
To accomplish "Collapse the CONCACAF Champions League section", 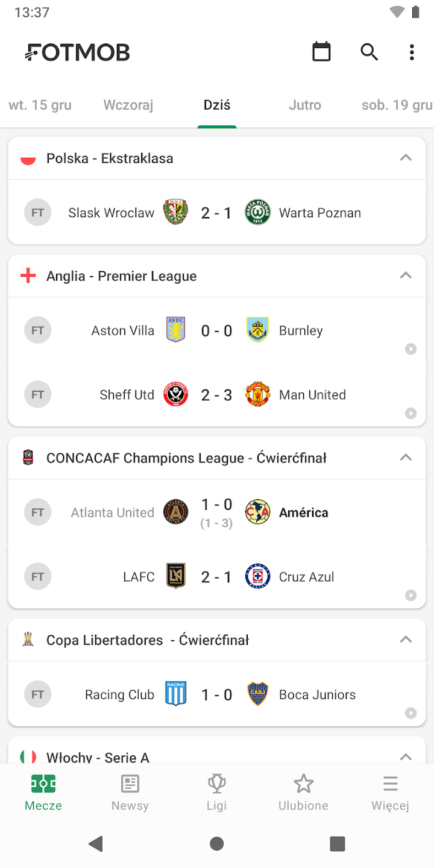I will pos(406,458).
